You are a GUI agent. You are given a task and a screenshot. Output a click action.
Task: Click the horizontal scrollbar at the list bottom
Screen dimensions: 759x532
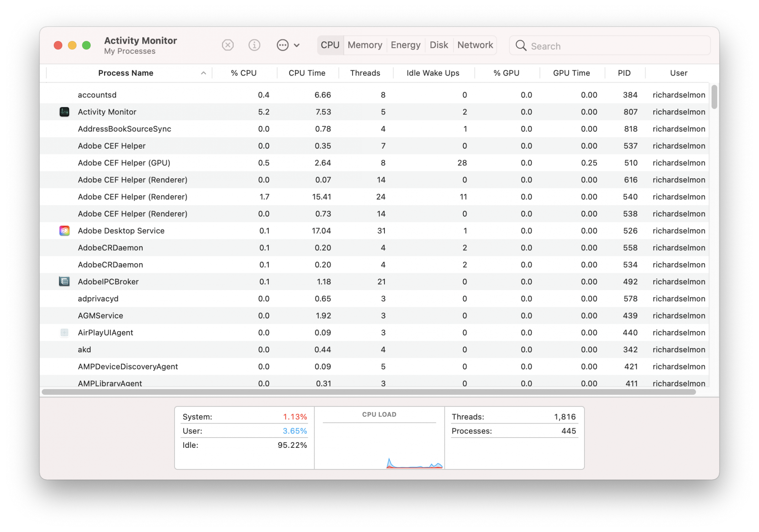pyautogui.click(x=368, y=392)
